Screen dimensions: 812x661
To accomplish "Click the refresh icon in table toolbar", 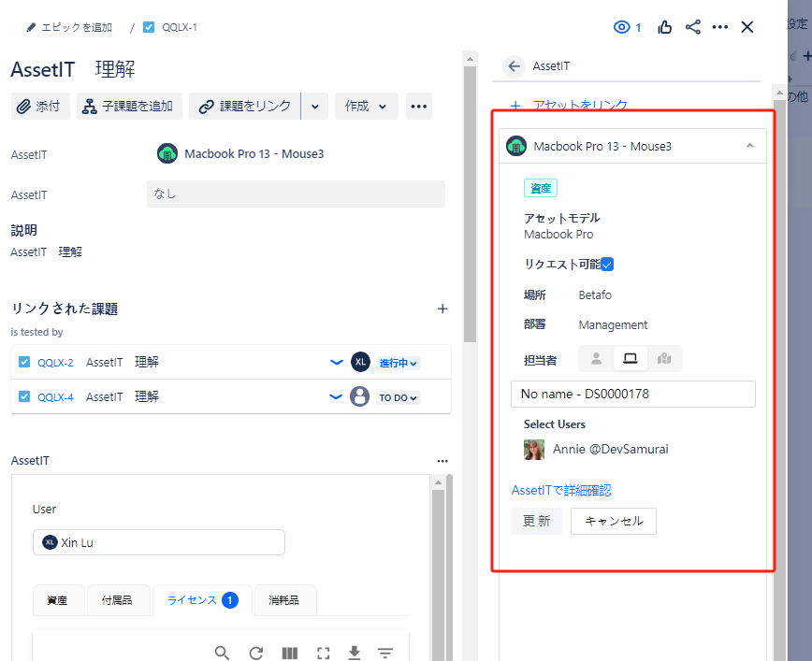I will [x=255, y=653].
